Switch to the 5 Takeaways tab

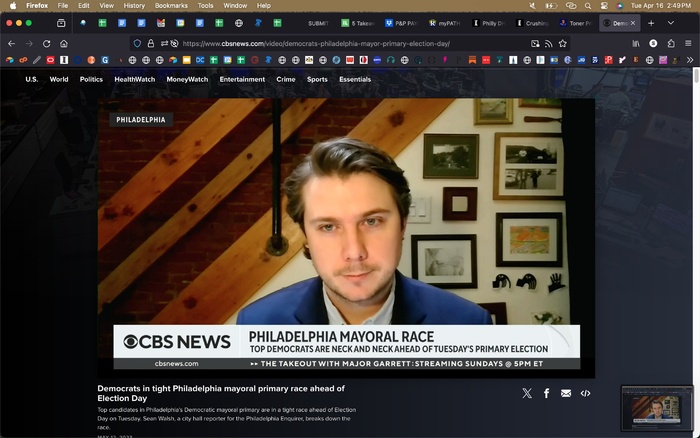coord(357,23)
